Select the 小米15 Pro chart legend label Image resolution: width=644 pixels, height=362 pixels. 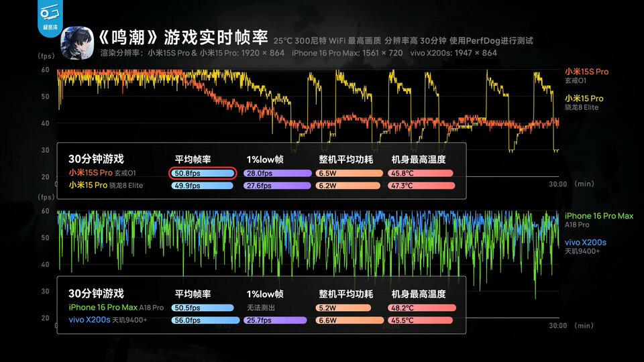584,99
